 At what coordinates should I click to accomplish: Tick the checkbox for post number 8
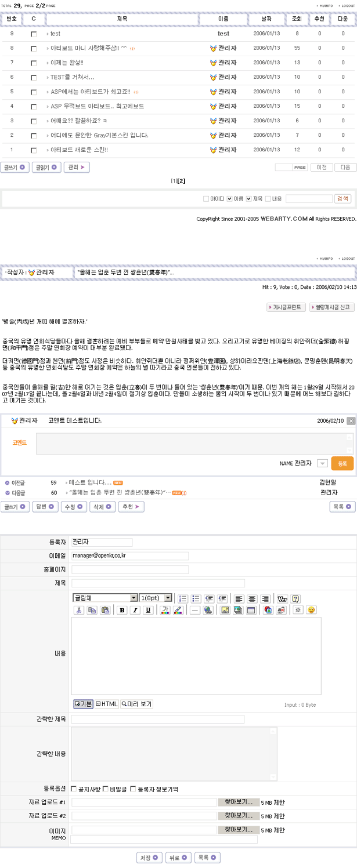pyautogui.click(x=34, y=48)
